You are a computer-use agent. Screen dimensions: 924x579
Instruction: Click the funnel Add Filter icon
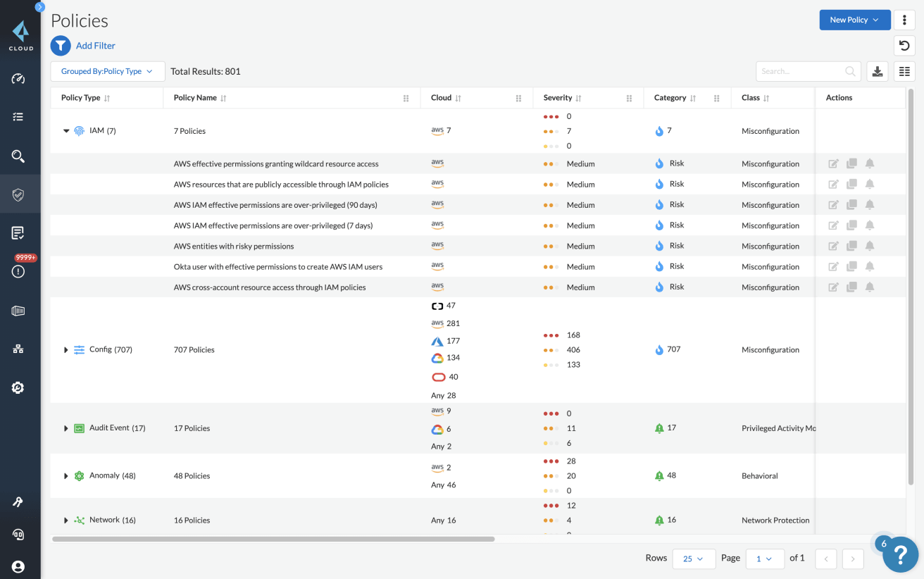pos(61,46)
